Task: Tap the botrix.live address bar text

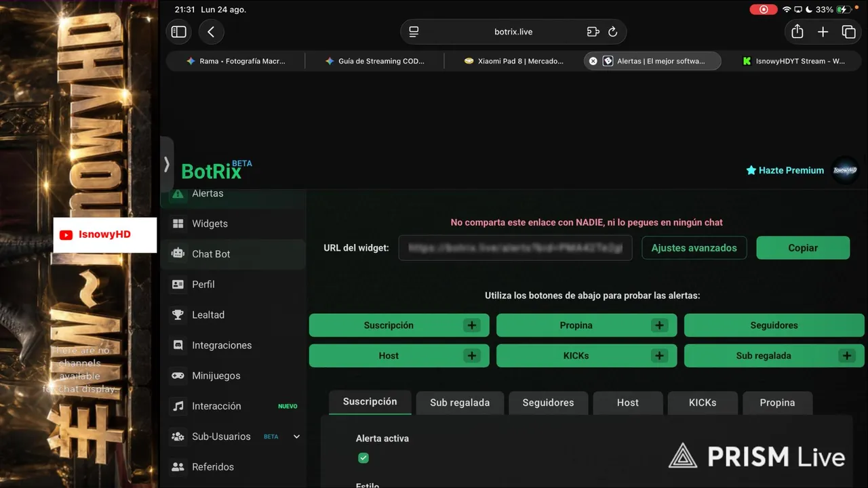Action: tap(513, 32)
